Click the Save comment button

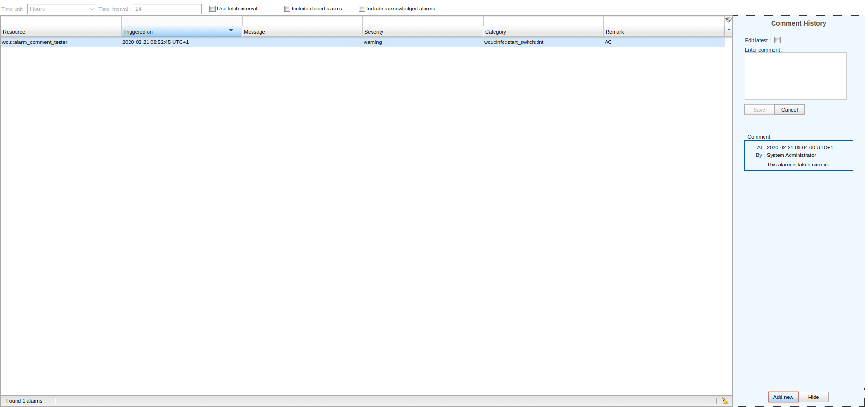759,110
